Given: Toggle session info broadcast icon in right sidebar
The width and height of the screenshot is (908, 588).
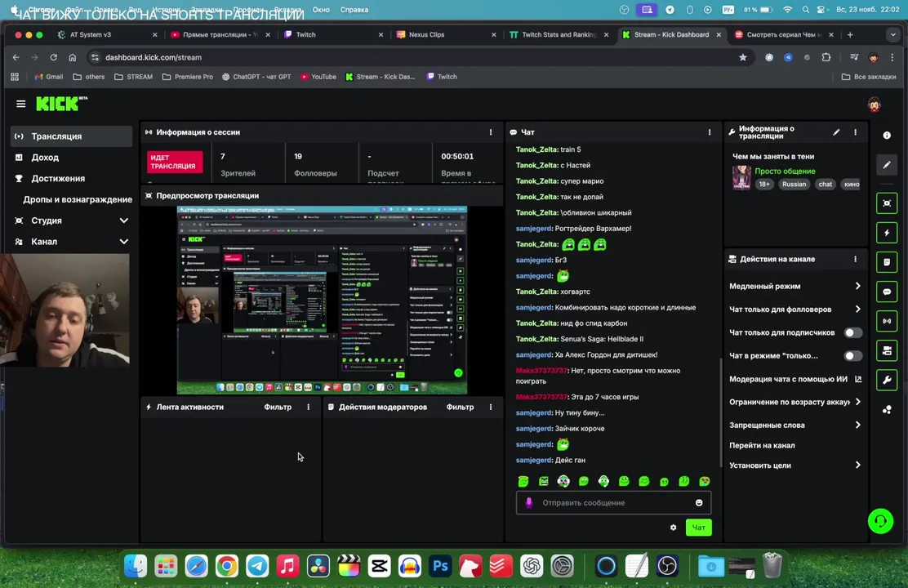Looking at the screenshot, I should click(x=887, y=321).
